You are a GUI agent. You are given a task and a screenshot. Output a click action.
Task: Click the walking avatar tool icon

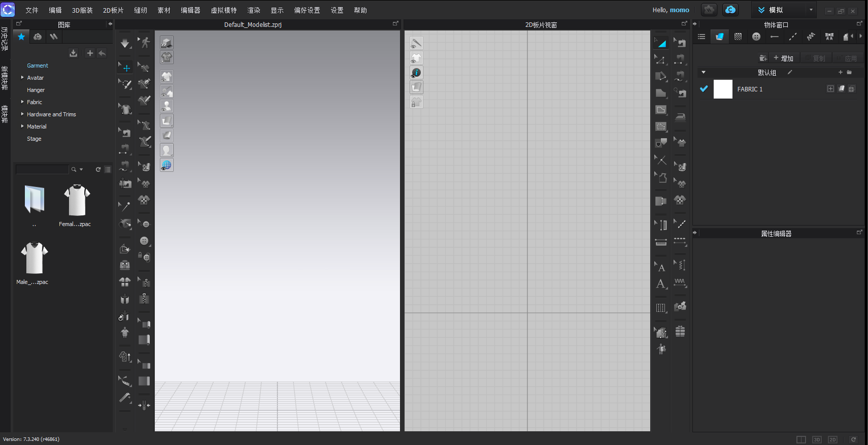145,43
